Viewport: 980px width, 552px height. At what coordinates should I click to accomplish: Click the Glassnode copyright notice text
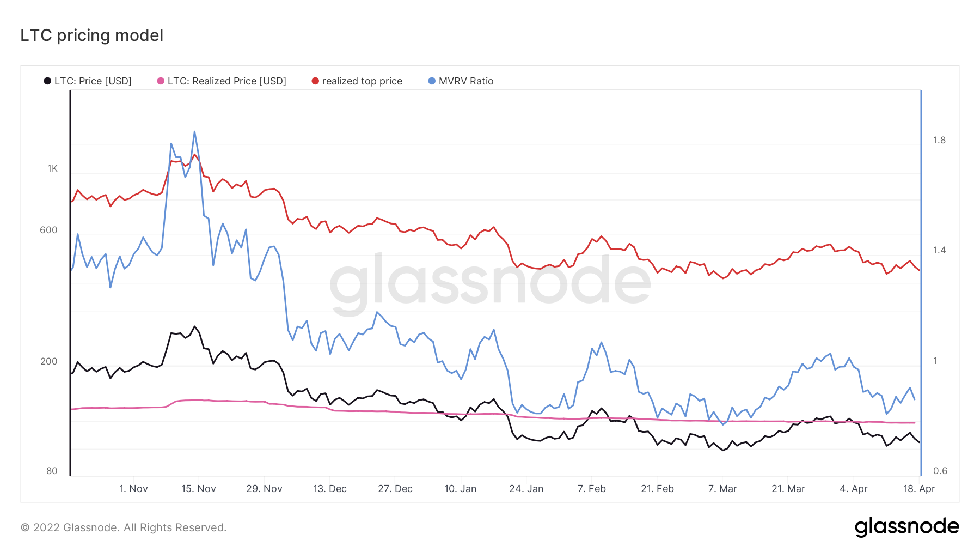point(124,527)
